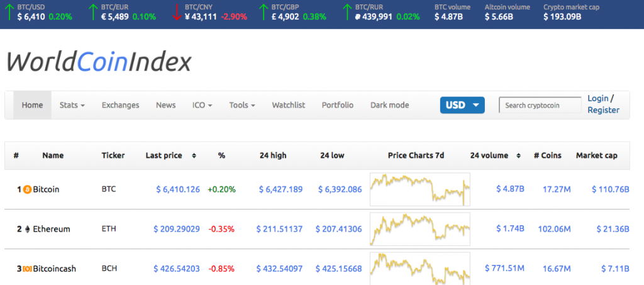Click the BTC/EUR green up arrow

pyautogui.click(x=94, y=11)
